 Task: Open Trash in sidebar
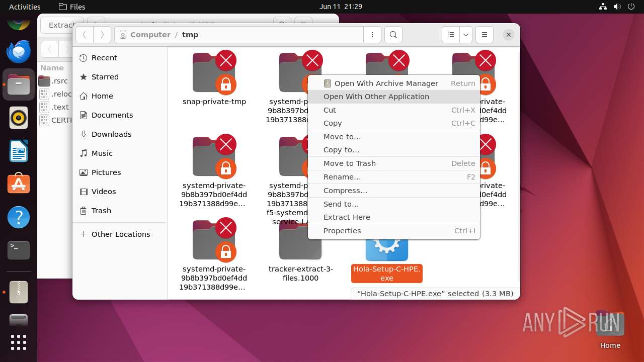pyautogui.click(x=120, y=211)
